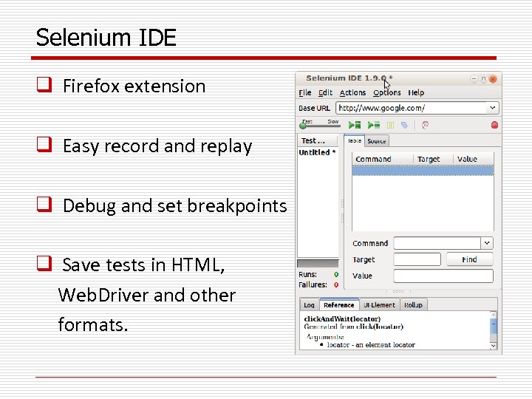This screenshot has height=399, width=532.
Task: Pause/resume test execution icon
Action: pos(391,125)
